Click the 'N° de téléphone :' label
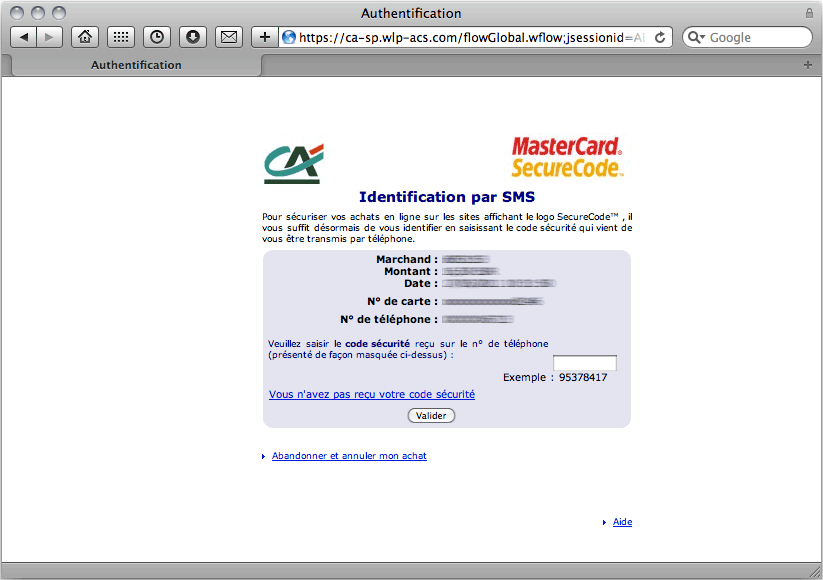This screenshot has width=823, height=580. coord(389,319)
